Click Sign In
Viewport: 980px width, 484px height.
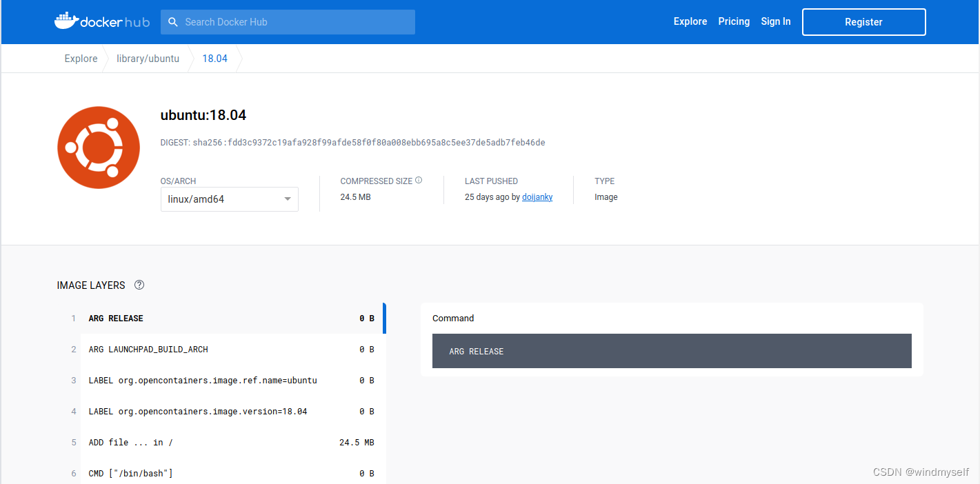[776, 21]
